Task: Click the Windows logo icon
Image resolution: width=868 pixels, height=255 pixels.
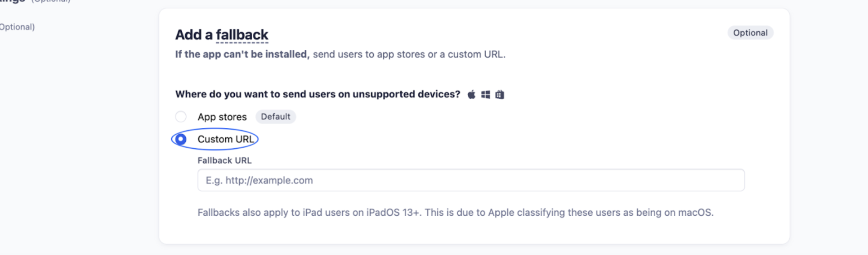Action: (x=485, y=95)
